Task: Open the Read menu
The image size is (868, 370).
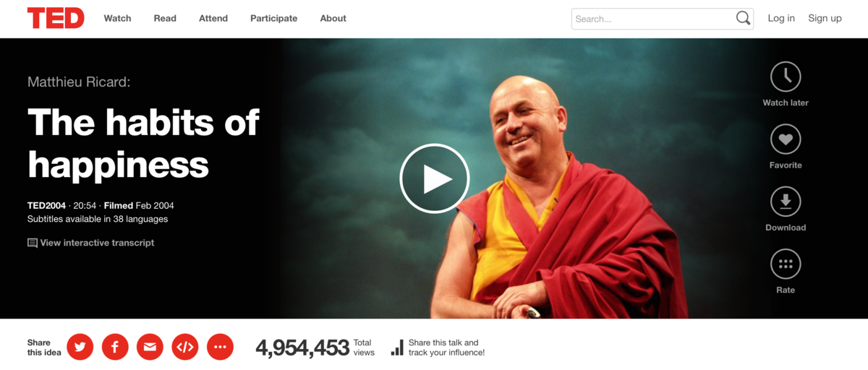Action: coord(165,18)
